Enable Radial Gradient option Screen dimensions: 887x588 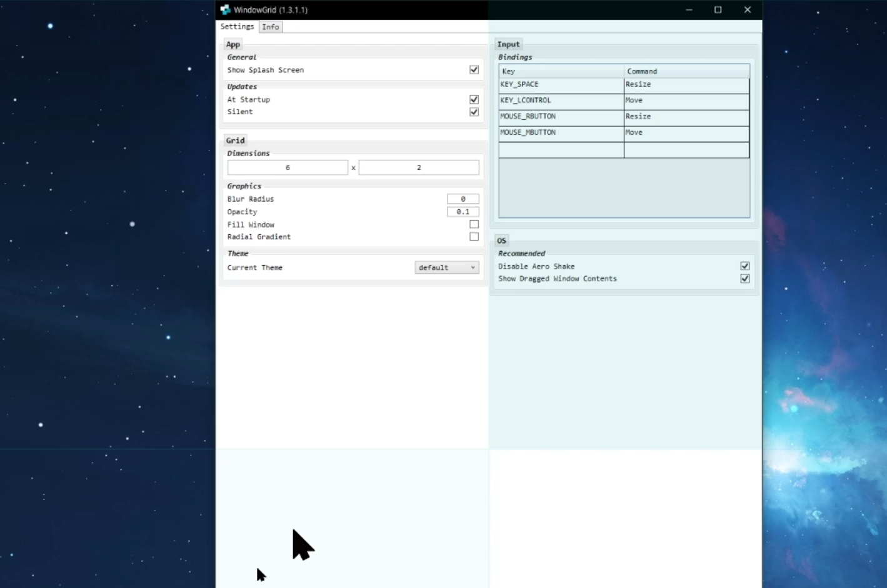pyautogui.click(x=474, y=237)
